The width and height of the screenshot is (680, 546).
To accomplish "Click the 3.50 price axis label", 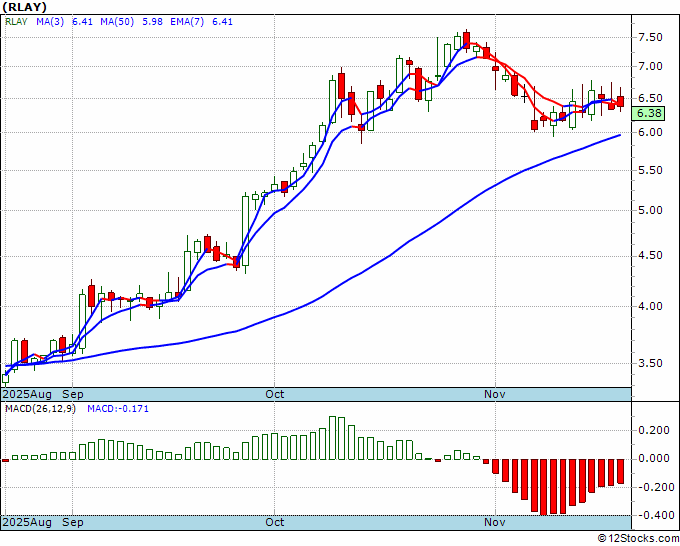I will tap(650, 363).
